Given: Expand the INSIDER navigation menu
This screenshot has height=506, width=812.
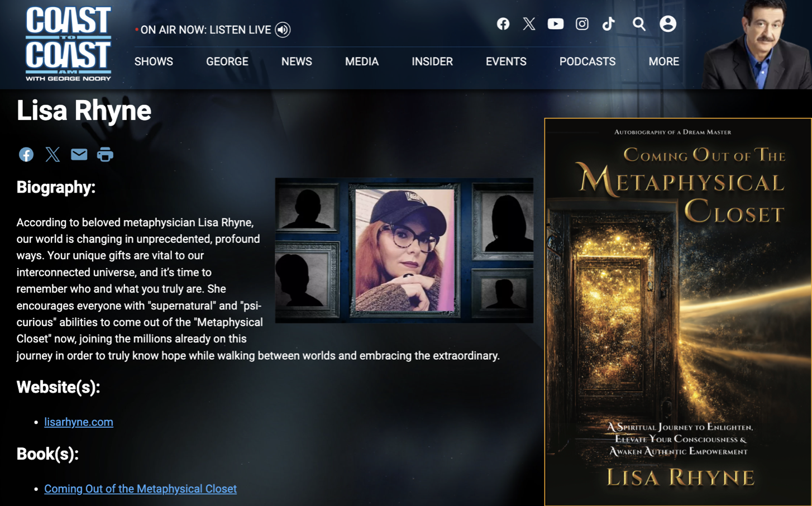Looking at the screenshot, I should (432, 62).
